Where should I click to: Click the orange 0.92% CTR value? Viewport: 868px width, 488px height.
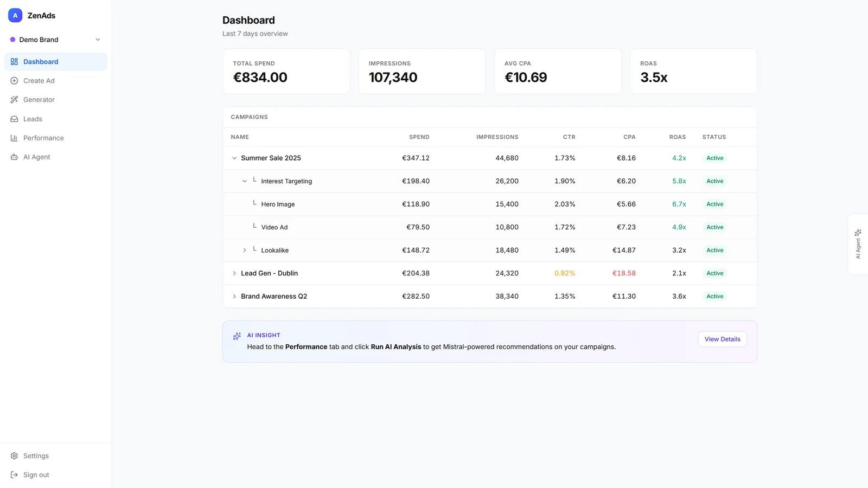pyautogui.click(x=565, y=273)
